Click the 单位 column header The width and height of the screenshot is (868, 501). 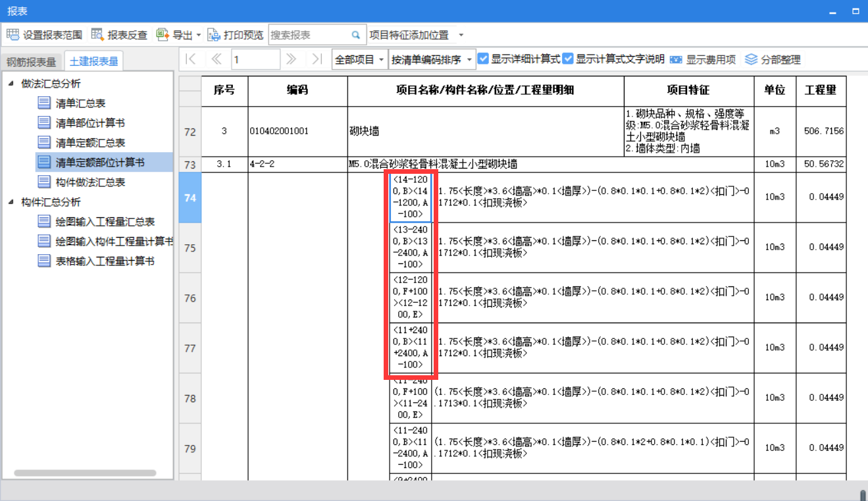775,91
